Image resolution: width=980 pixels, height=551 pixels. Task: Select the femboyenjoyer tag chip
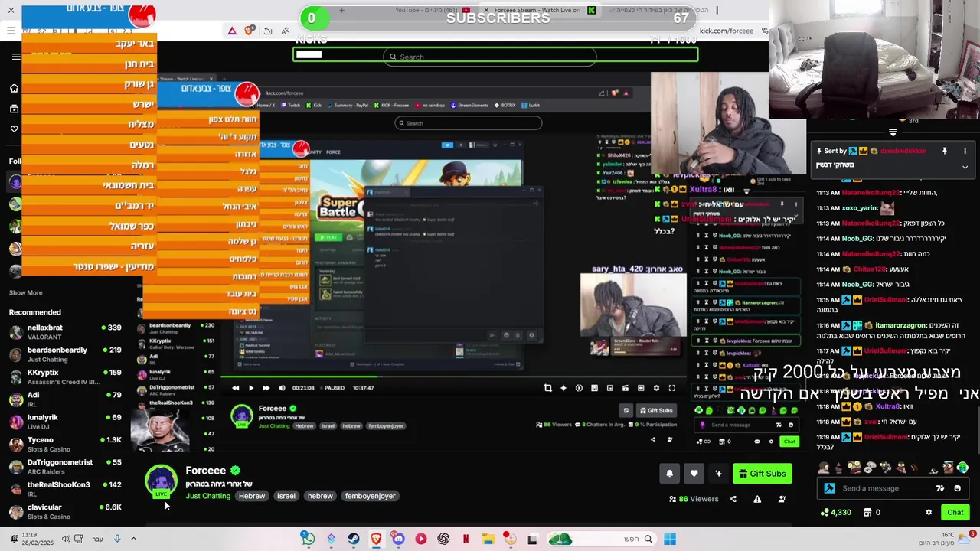pos(370,496)
